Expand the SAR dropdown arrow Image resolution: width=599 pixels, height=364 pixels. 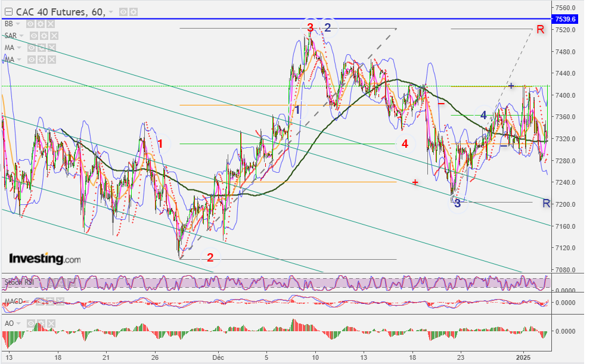(x=22, y=36)
